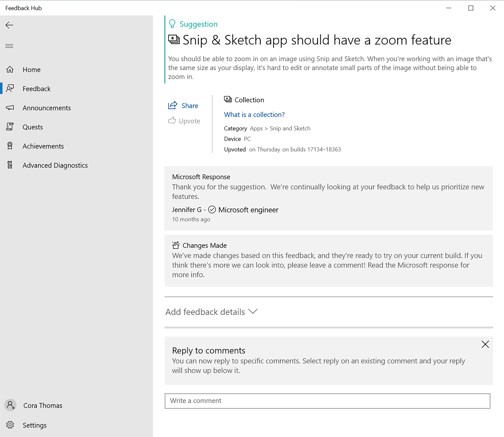Click the Feedback navigation icon
Screen dimensions: 504x437
coord(11,89)
